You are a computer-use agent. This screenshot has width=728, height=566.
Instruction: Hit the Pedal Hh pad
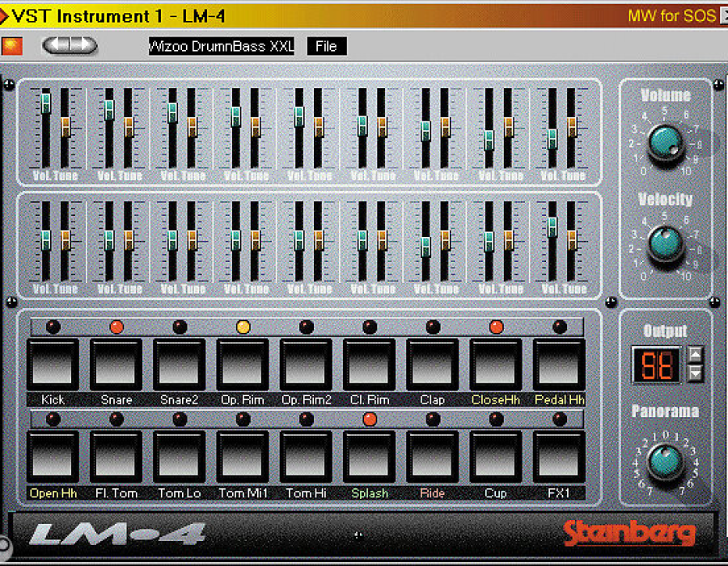(559, 364)
